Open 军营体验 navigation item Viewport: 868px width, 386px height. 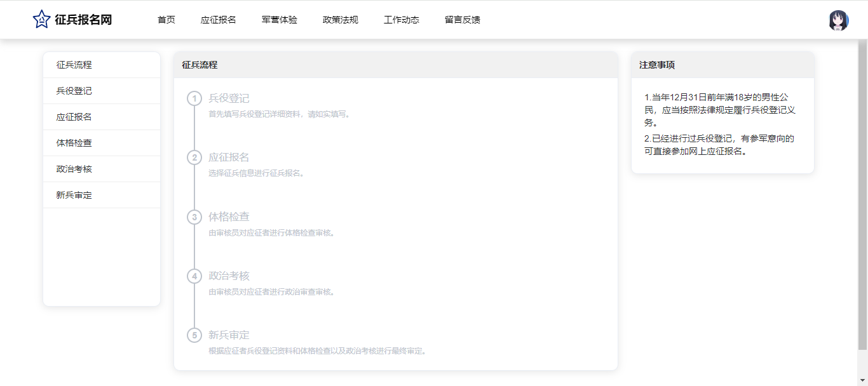[280, 20]
